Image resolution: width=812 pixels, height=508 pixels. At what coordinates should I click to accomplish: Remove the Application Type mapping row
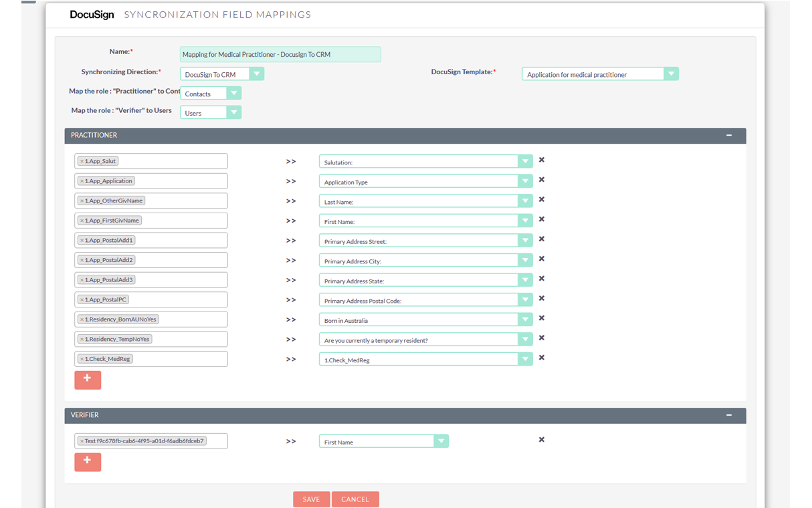click(542, 180)
